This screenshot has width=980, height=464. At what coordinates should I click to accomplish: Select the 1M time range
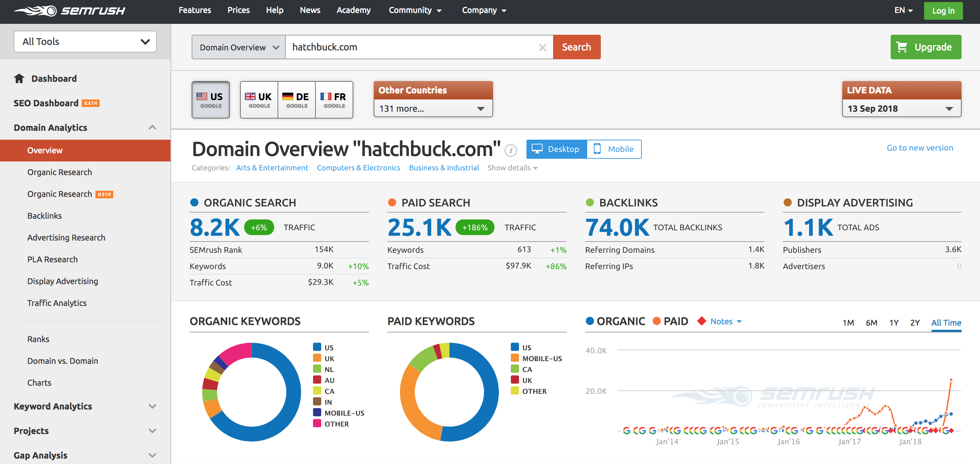pyautogui.click(x=848, y=323)
